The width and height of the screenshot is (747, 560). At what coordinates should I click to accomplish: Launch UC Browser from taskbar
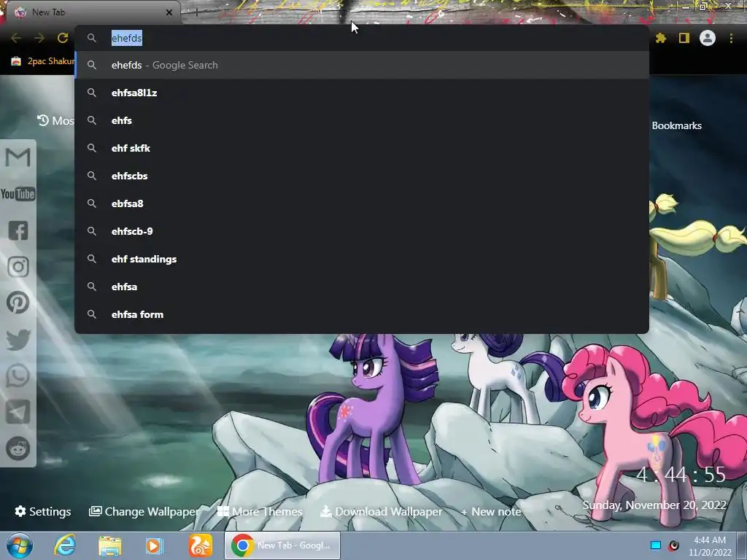[200, 545]
